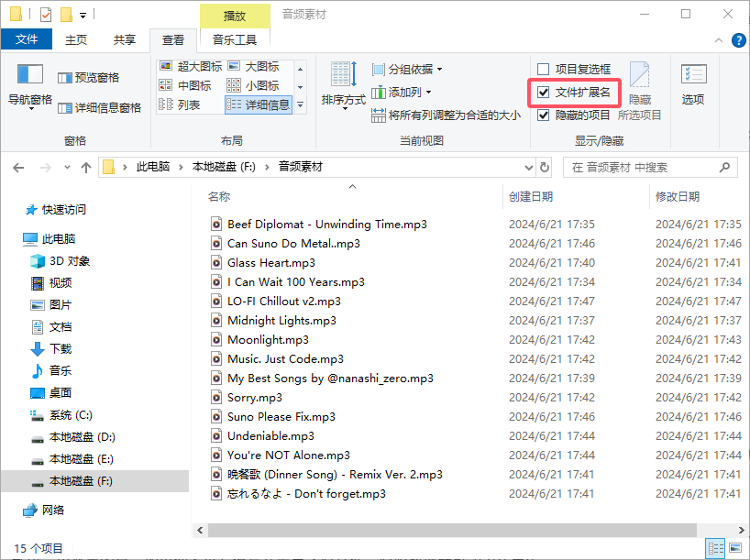Go forward with the right arrow
The height and width of the screenshot is (560, 750).
click(46, 168)
